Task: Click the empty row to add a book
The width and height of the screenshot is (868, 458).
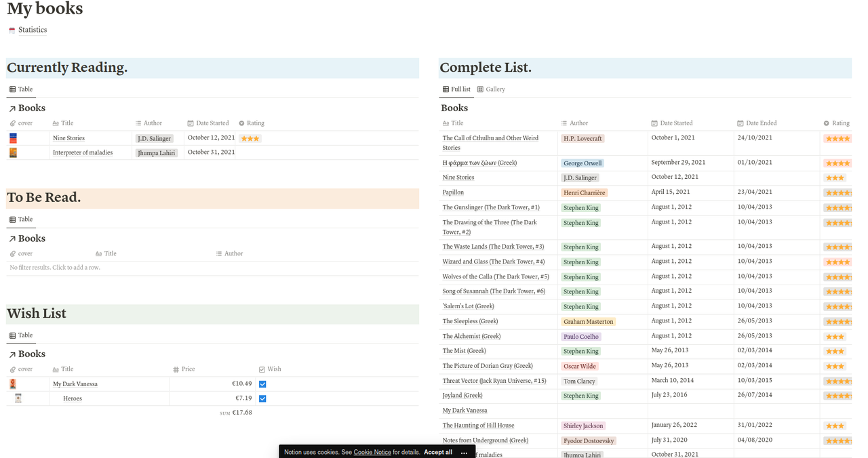Action: click(x=212, y=268)
